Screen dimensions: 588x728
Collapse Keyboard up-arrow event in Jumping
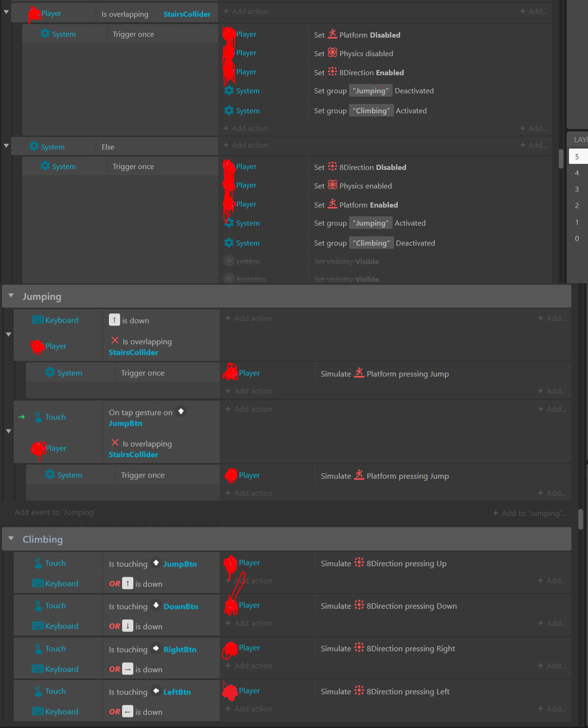[x=8, y=334]
